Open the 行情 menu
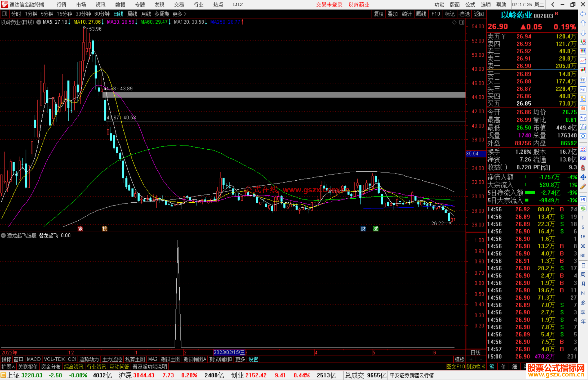Image resolution: width=588 pixels, height=380 pixels. click(61, 5)
